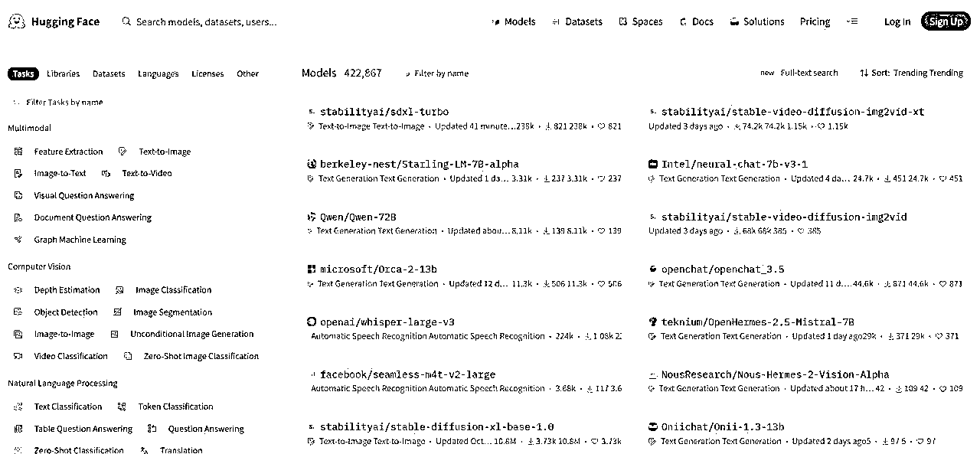This screenshot has height=454, width=980.
Task: Click the openai organization avatar icon
Action: (312, 322)
